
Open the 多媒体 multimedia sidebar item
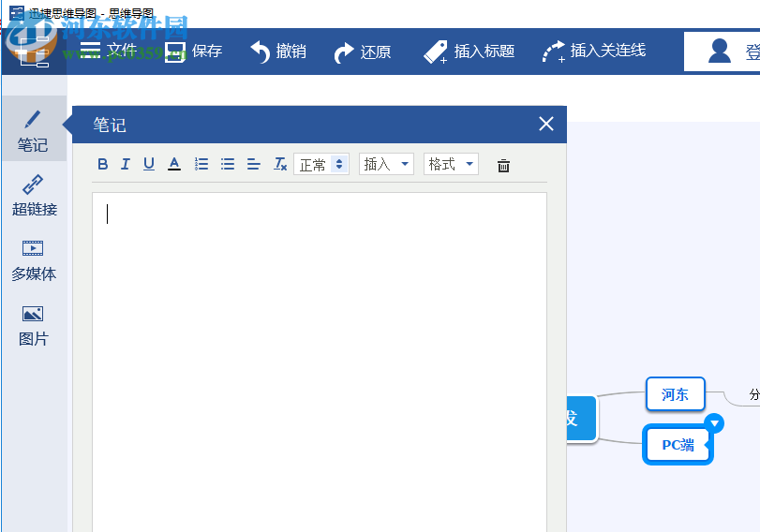point(34,260)
